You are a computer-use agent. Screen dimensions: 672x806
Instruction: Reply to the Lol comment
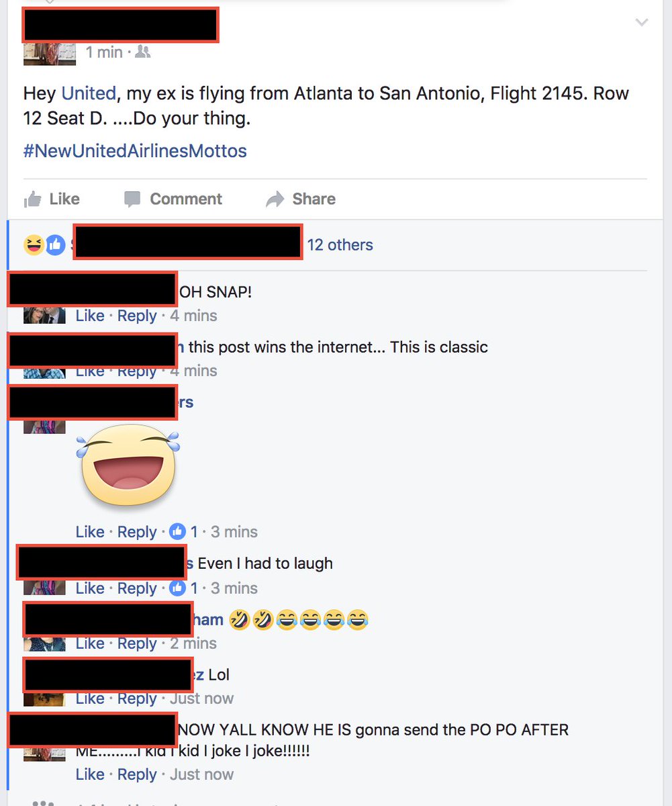[x=137, y=699]
